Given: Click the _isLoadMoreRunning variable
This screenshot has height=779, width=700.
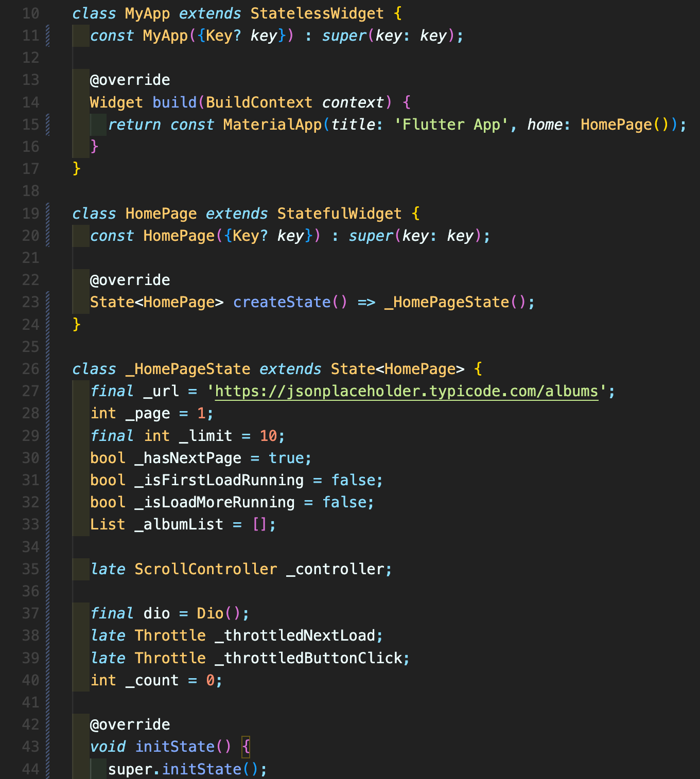Looking at the screenshot, I should click(x=215, y=502).
